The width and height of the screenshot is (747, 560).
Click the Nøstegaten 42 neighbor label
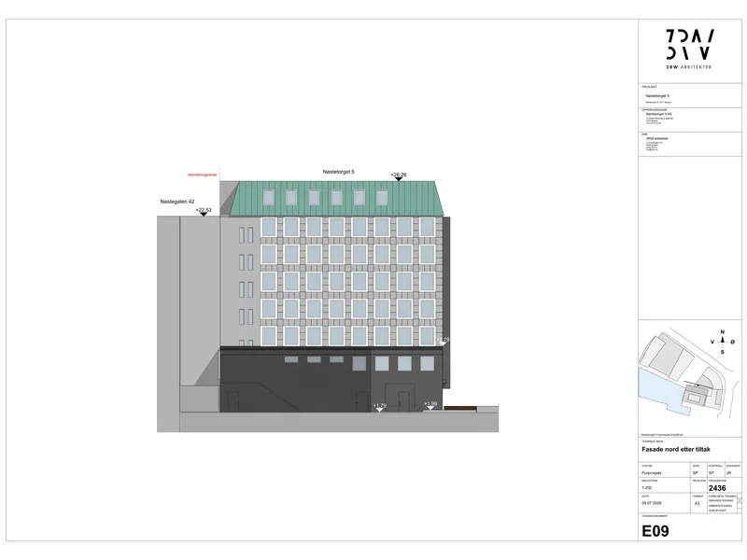(177, 202)
